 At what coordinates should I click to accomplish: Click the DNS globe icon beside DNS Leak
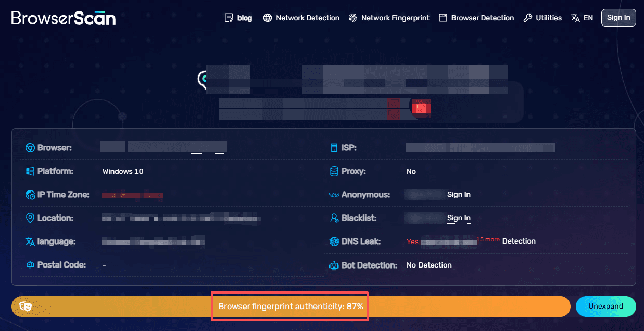pos(334,241)
